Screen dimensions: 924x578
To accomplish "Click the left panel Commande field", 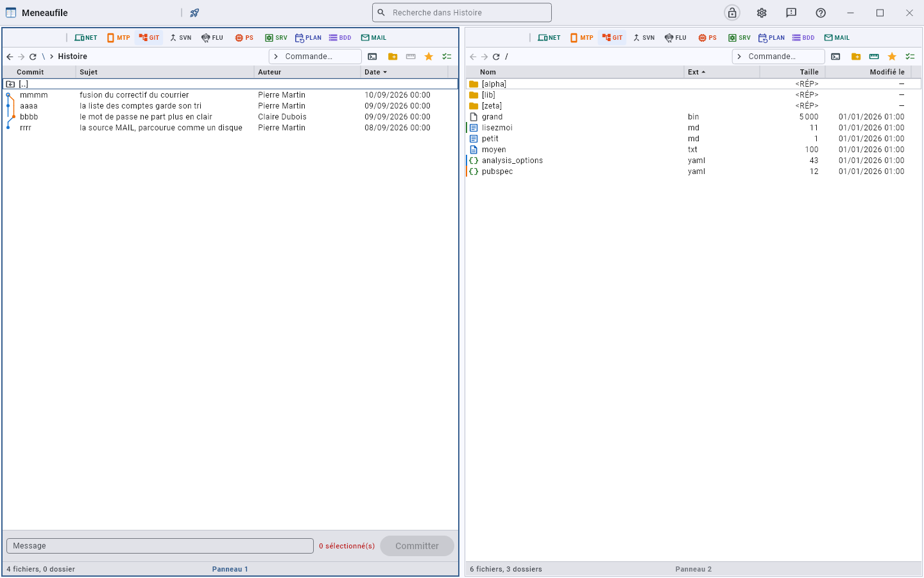I will click(315, 57).
